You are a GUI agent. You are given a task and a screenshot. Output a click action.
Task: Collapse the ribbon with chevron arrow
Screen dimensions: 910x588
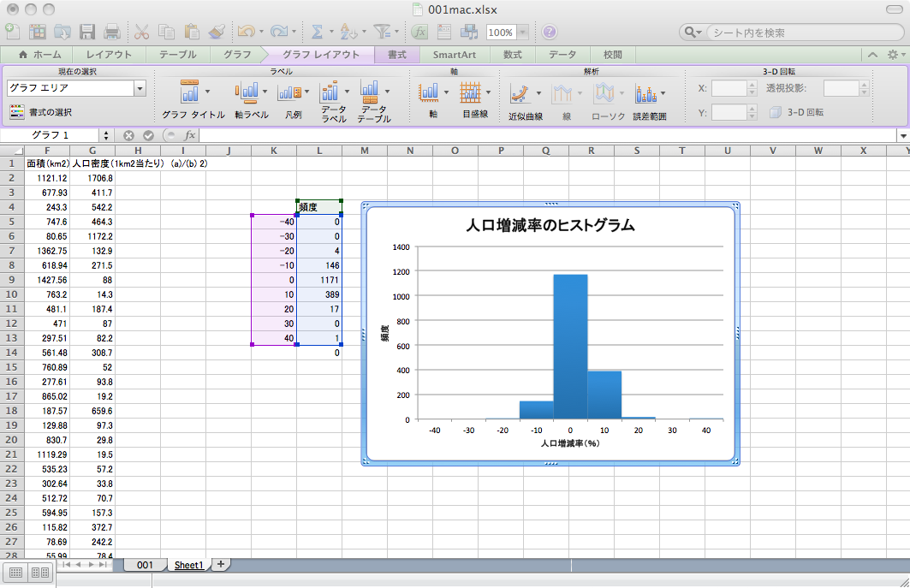click(x=872, y=55)
